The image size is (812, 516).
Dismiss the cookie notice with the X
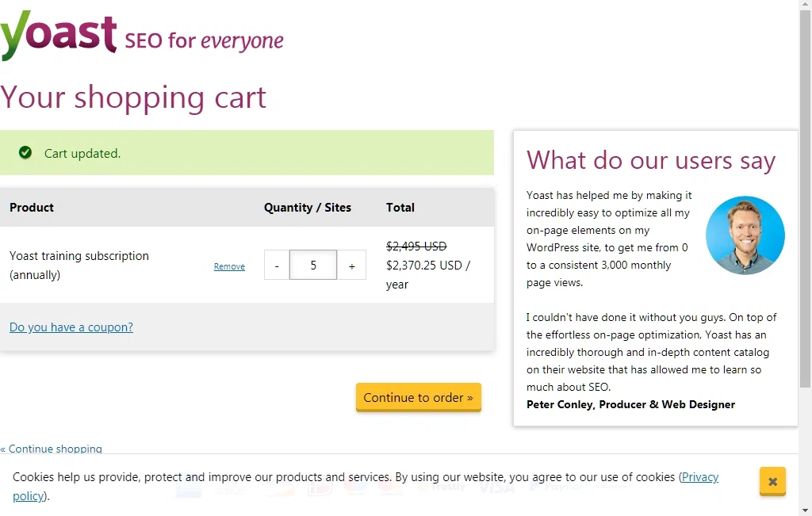point(772,481)
